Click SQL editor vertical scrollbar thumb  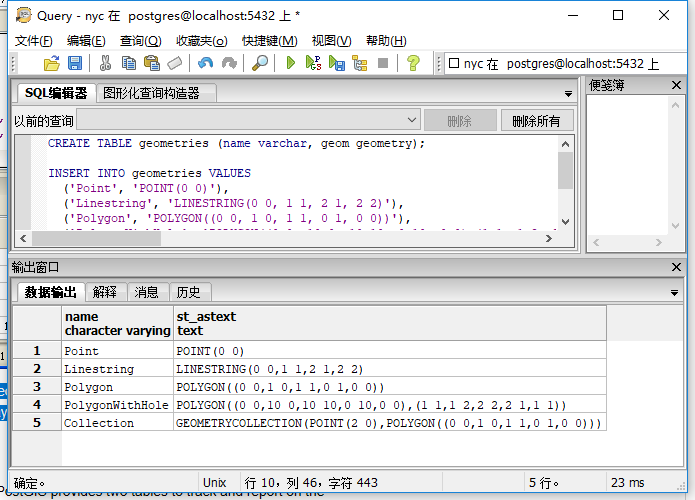pyautogui.click(x=565, y=171)
